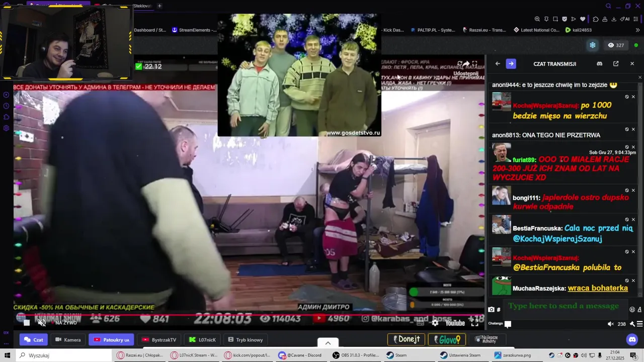Open Ustawienia Steam taskbar window
The height and width of the screenshot is (362, 644).
pos(463,355)
